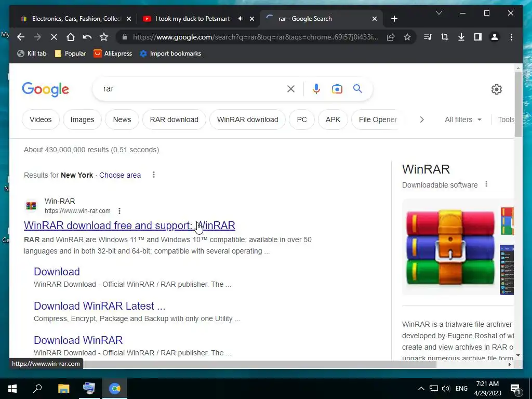Show hidden tray icons
The image size is (532, 399).
pyautogui.click(x=421, y=389)
